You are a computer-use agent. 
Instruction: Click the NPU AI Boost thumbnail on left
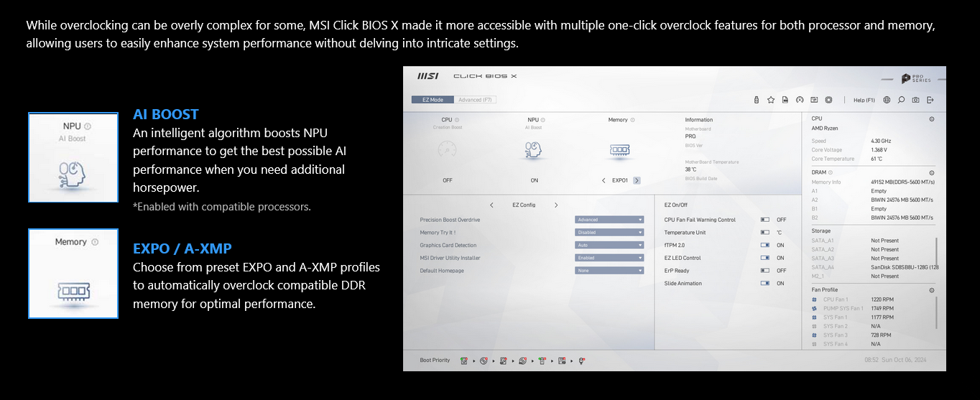click(x=73, y=157)
